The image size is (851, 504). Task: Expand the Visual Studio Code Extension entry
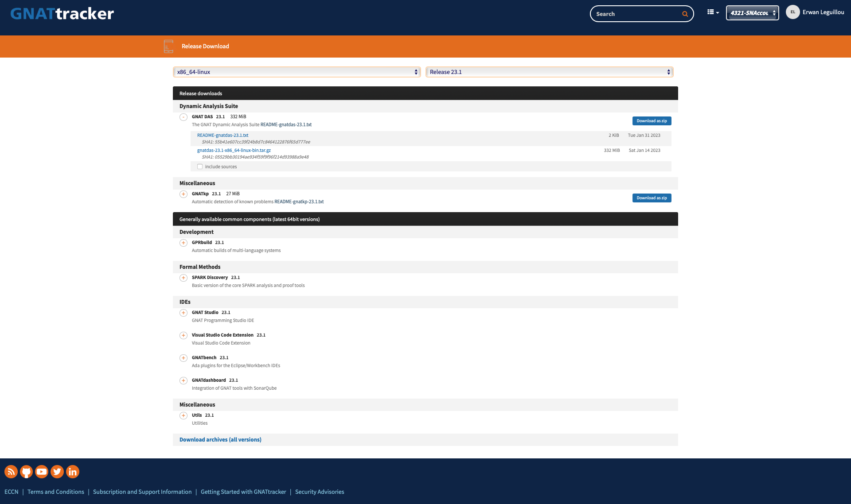pos(183,335)
